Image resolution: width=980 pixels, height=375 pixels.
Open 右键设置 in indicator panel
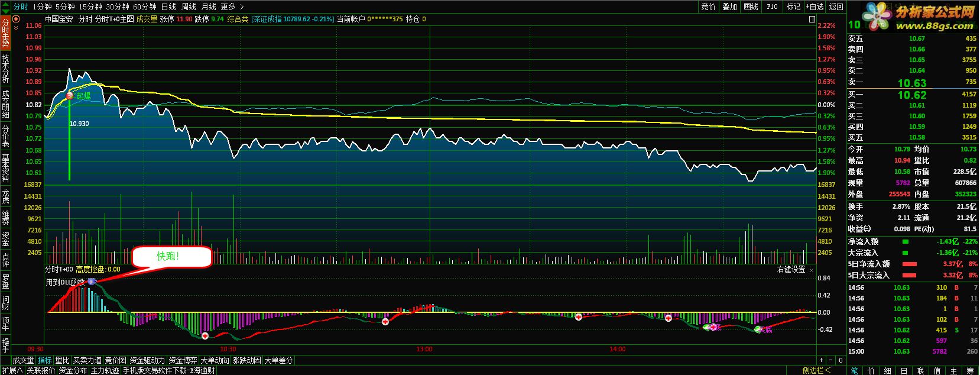[791, 269]
